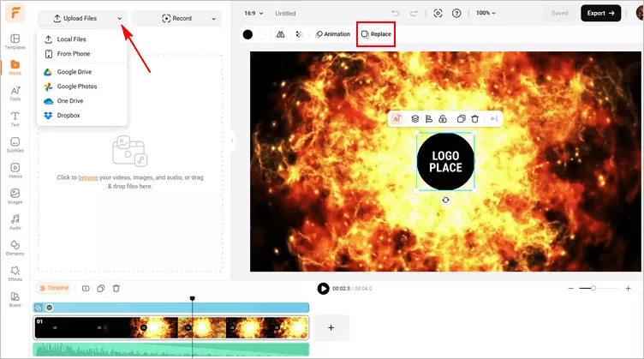The image size is (644, 359).
Task: Click the lock icon on floating toolbar
Action: coord(443,119)
